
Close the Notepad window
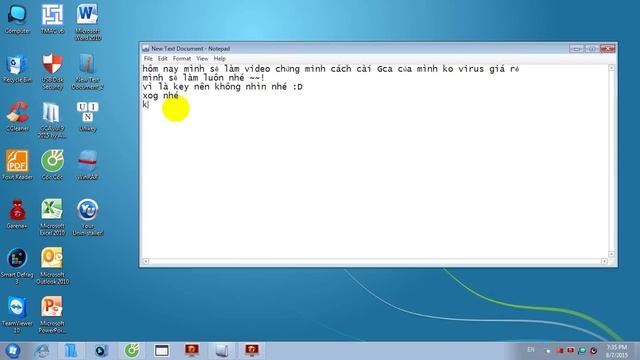point(607,49)
